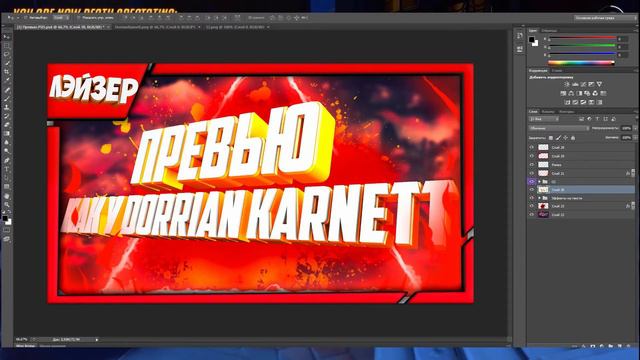Open the Образцы swatches tab

549,31
